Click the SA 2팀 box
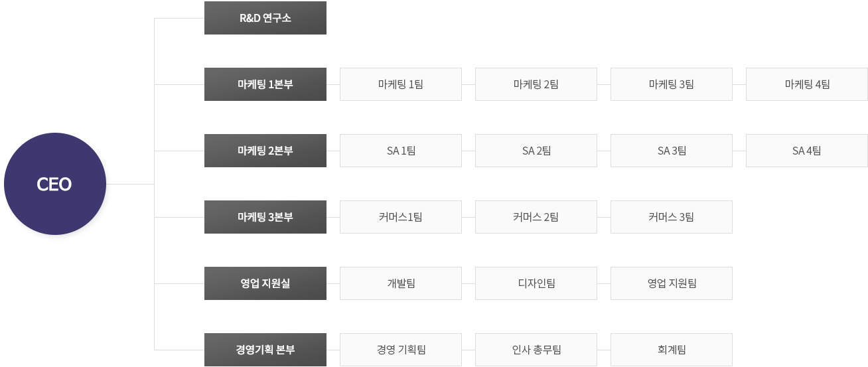 [x=536, y=151]
